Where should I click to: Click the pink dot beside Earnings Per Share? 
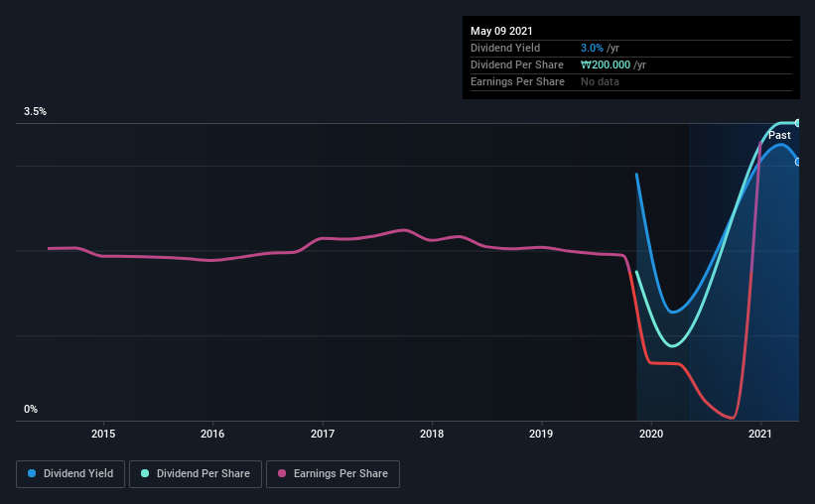(283, 474)
